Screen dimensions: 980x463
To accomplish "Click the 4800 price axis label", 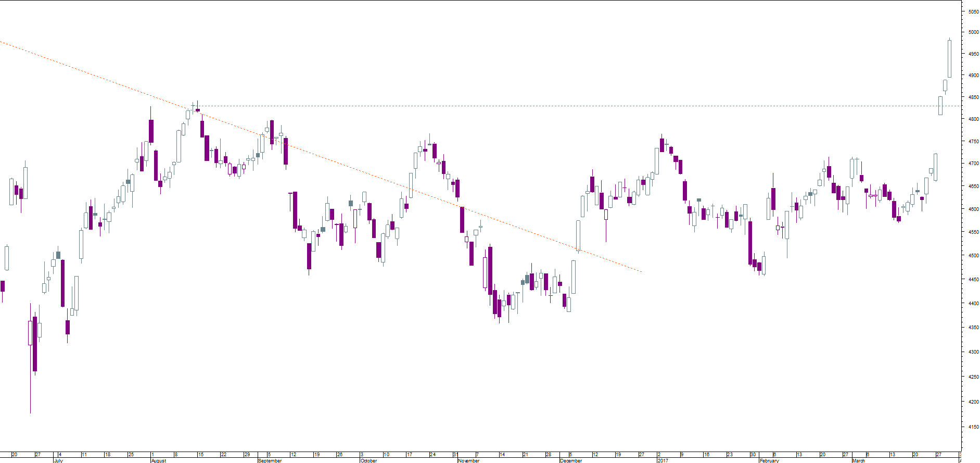I will (x=973, y=119).
